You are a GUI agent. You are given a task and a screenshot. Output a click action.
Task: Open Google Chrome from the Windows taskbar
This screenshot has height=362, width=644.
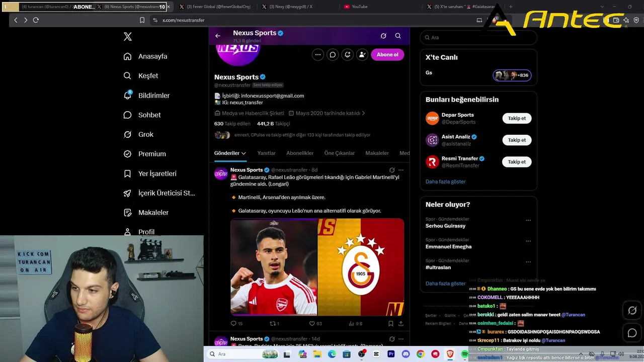420,354
